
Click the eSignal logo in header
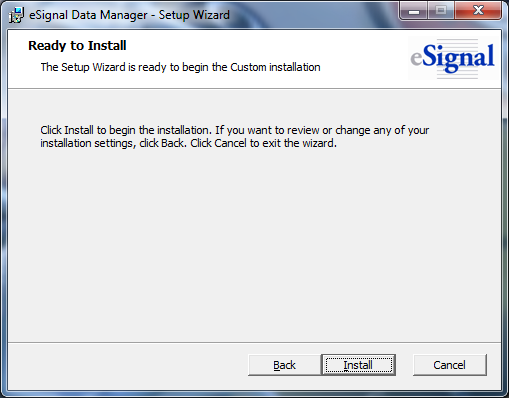tap(452, 59)
